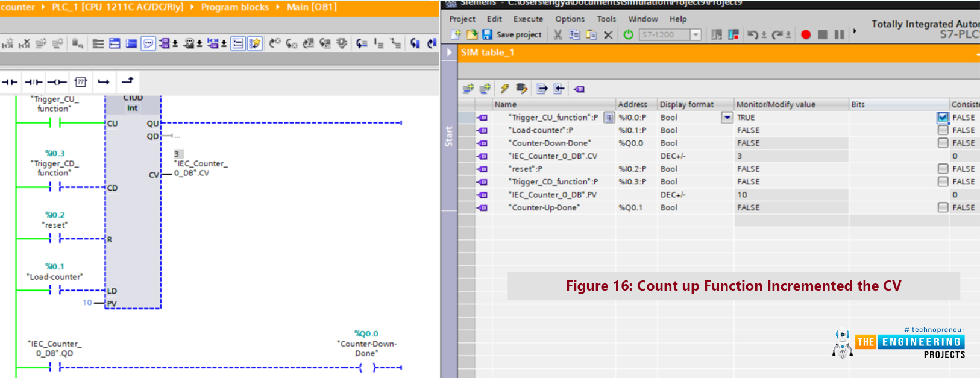Click the Save project button

click(512, 34)
